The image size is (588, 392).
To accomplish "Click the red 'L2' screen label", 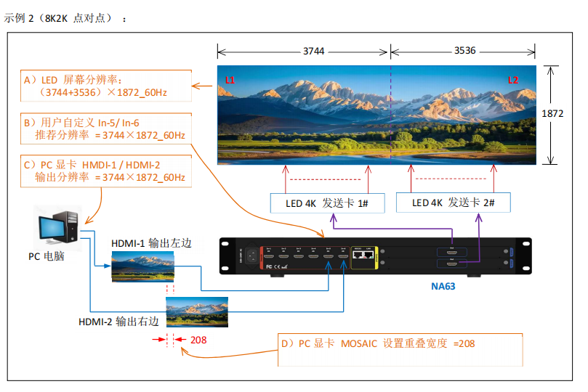I will [x=513, y=80].
